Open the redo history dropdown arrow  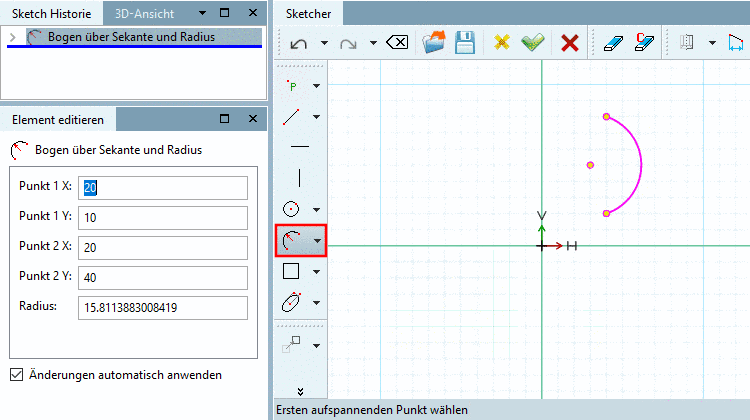(x=373, y=43)
